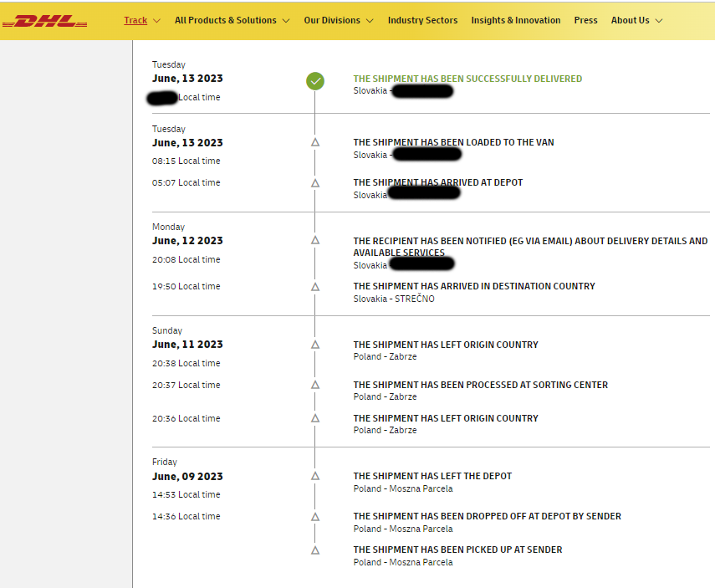Click the DHL logo

click(50, 21)
